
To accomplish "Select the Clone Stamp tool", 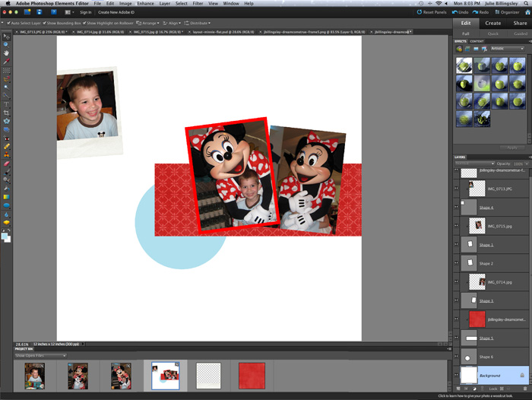I will coord(6,155).
